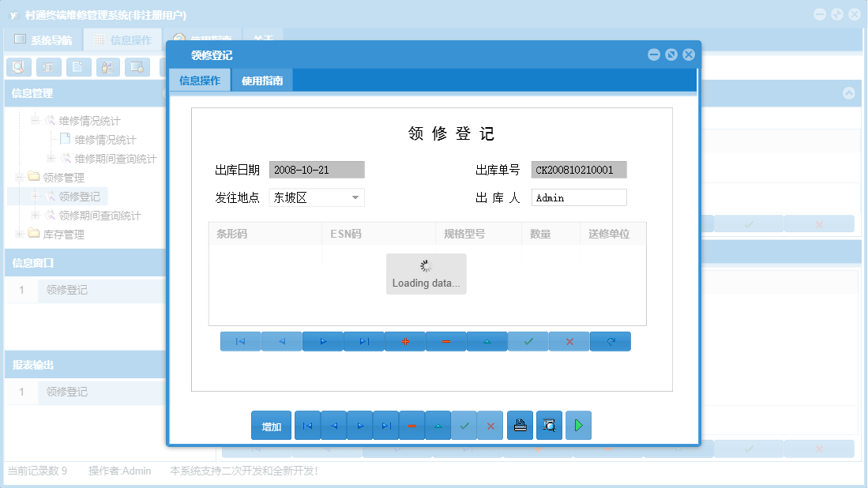Add a new record with the red plus icon
This screenshot has height=488, width=868.
pyautogui.click(x=405, y=341)
